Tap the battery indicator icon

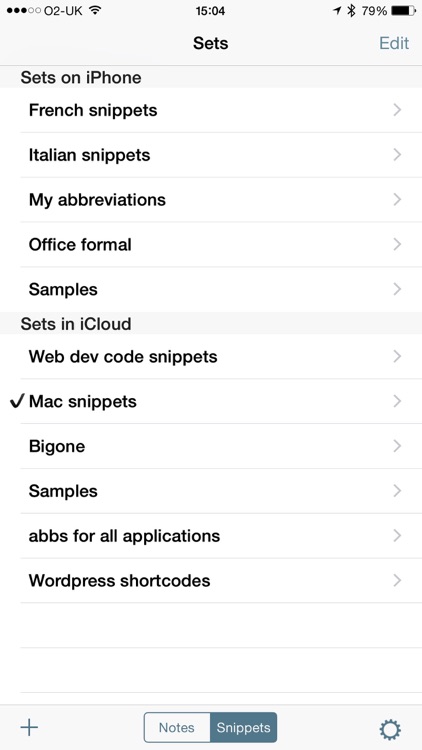pos(403,11)
